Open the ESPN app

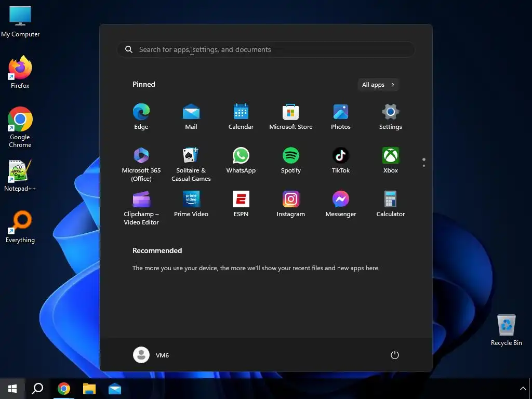click(241, 204)
